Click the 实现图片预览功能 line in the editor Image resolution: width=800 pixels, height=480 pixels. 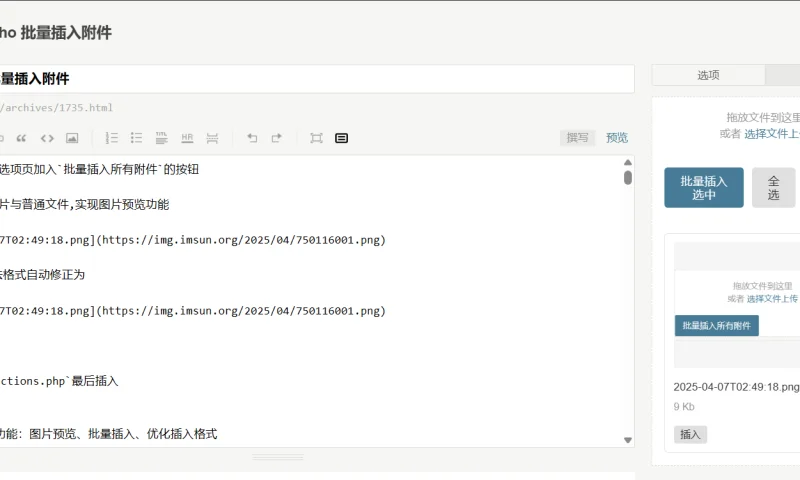pos(84,205)
